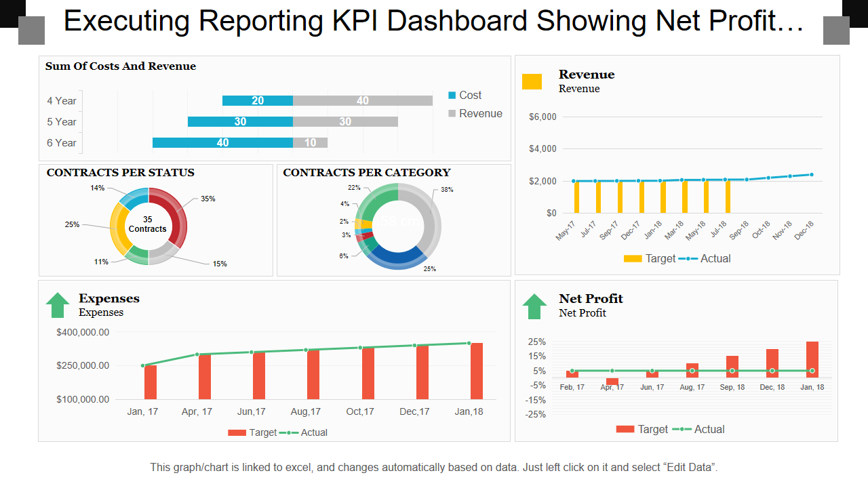The width and height of the screenshot is (868, 488).
Task: Click the gray Revenue legend swatch
Action: [452, 114]
